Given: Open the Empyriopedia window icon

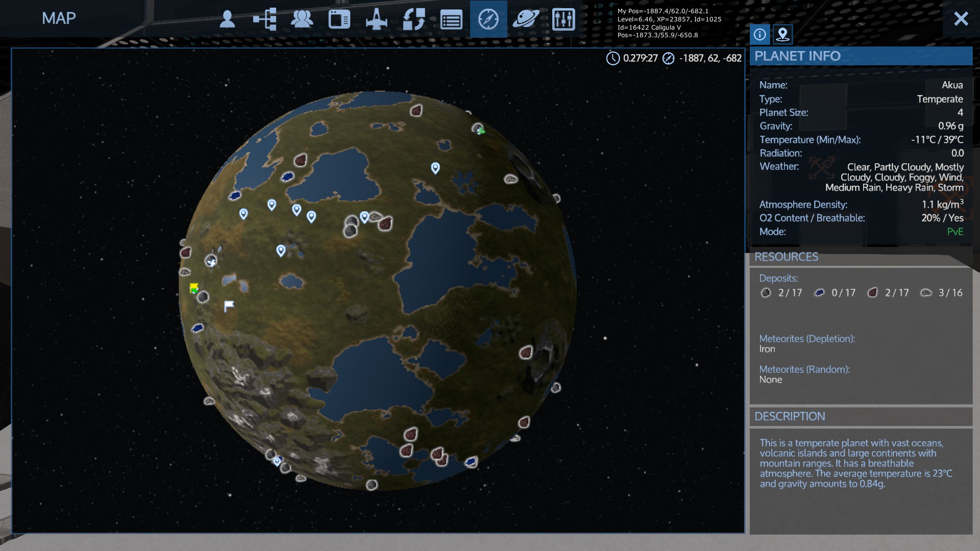Looking at the screenshot, I should click(339, 19).
